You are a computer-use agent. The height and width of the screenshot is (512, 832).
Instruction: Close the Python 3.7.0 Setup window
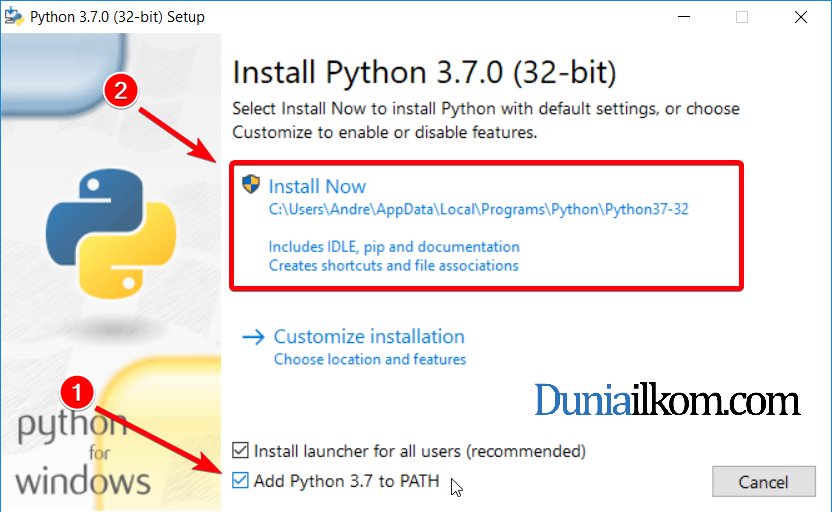(801, 17)
